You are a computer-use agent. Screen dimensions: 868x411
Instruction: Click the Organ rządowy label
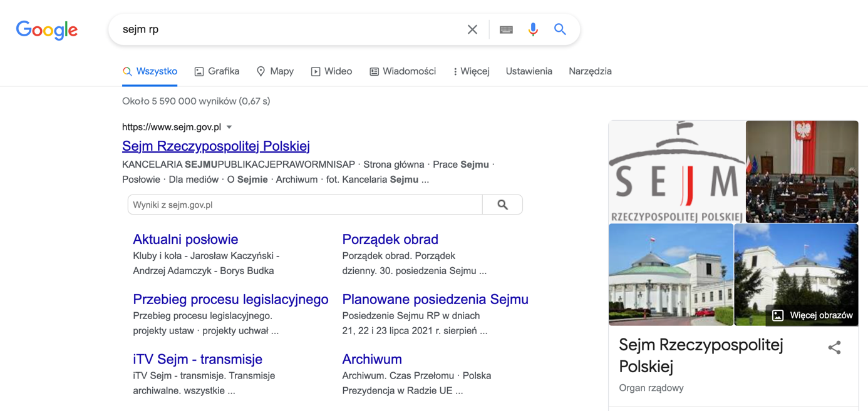651,388
